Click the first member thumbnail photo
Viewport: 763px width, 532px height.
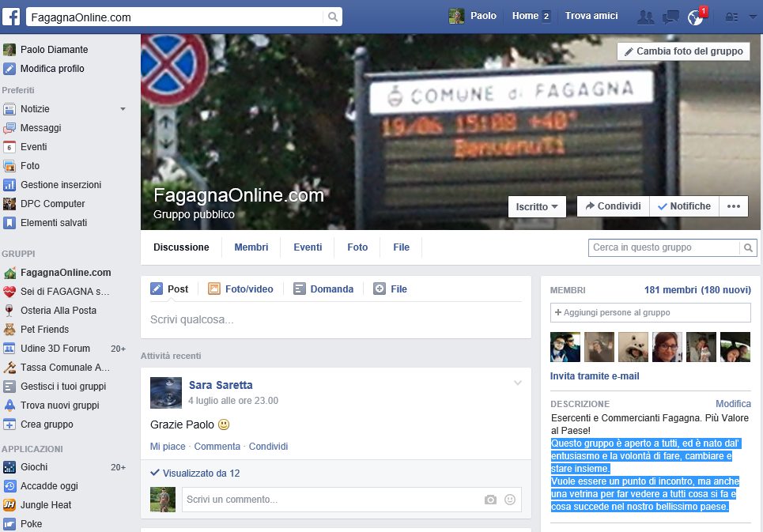tap(565, 347)
